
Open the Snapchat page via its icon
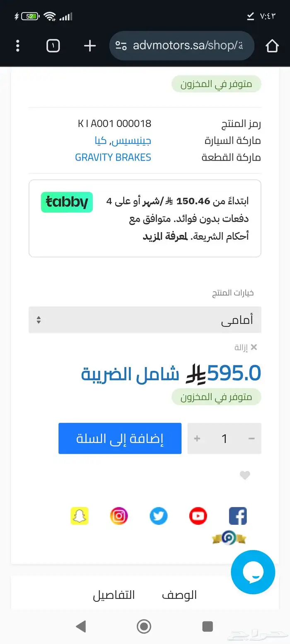(x=80, y=516)
